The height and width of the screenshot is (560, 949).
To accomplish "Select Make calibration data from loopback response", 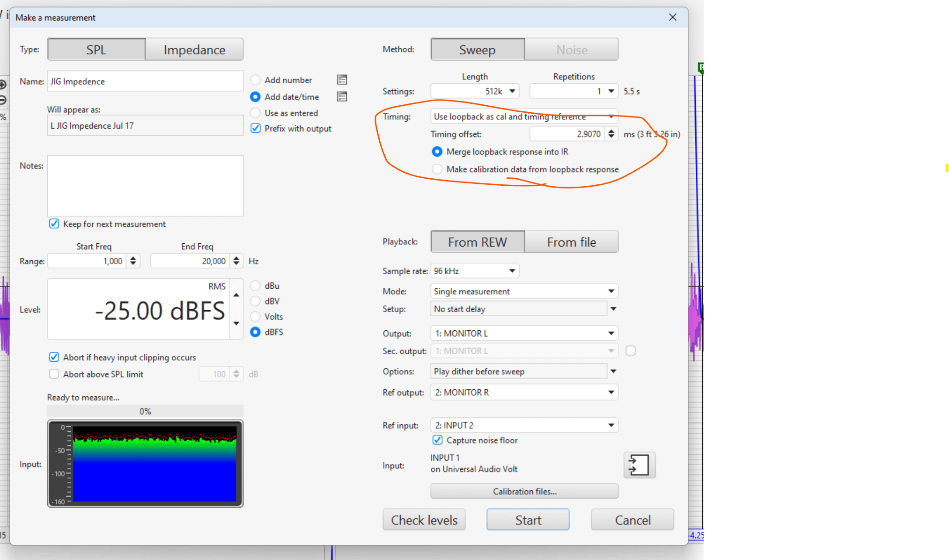I will coord(437,169).
